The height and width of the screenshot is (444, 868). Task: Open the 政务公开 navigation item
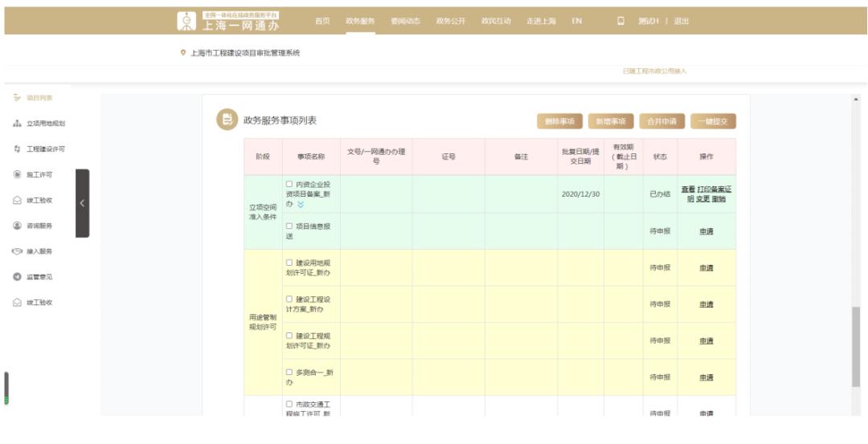coord(449,20)
